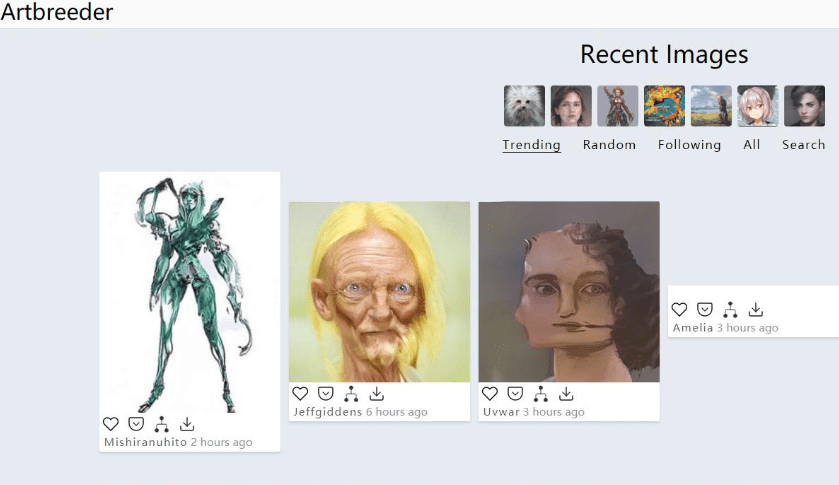Download Jeffgiddens' yellow-haired portrait
The height and width of the screenshot is (485, 839).
(377, 394)
